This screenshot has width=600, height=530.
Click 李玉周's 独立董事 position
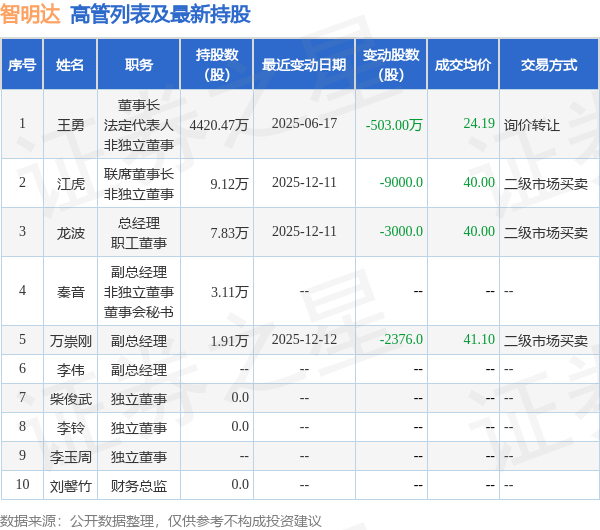(139, 457)
